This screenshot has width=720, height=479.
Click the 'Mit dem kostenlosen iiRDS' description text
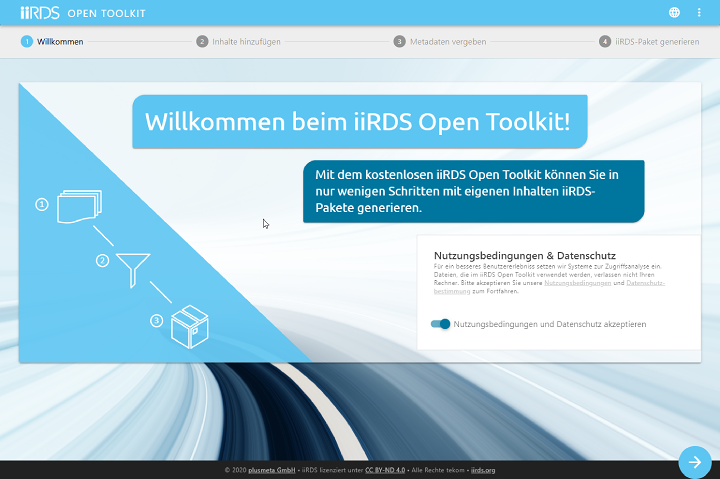(x=467, y=191)
